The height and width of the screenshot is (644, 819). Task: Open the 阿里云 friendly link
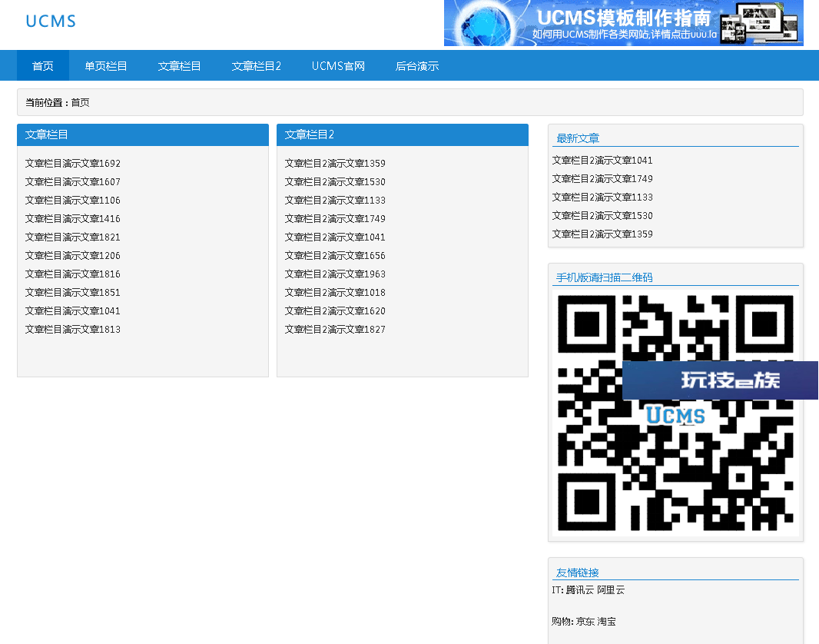[611, 590]
